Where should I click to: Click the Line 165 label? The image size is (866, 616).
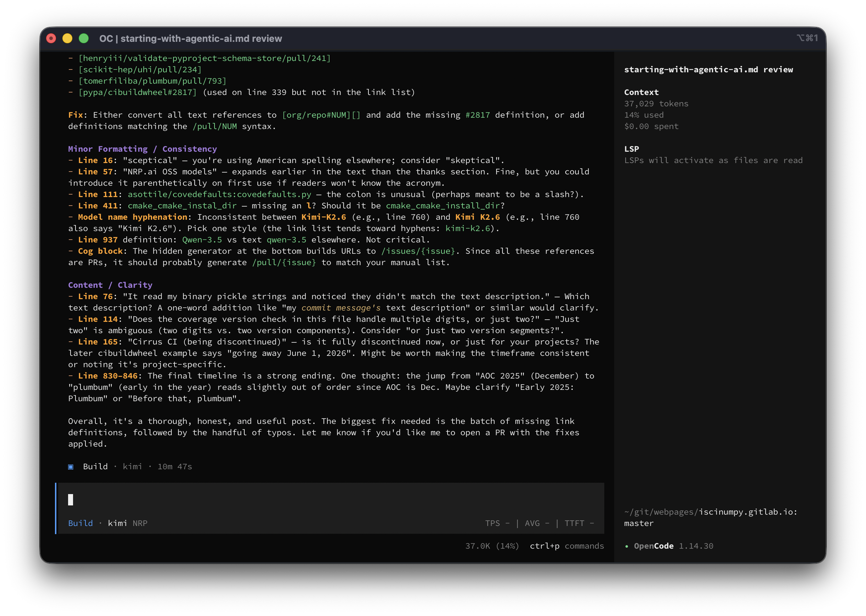click(98, 342)
